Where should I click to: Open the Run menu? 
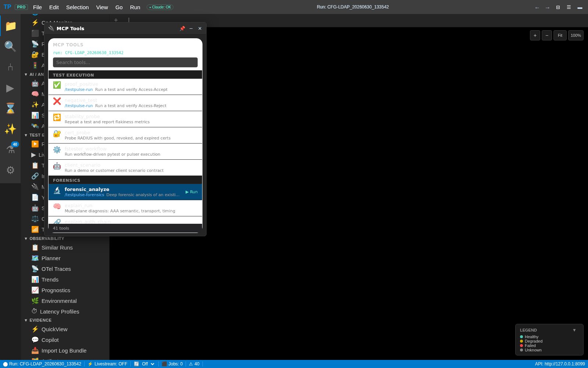(135, 7)
